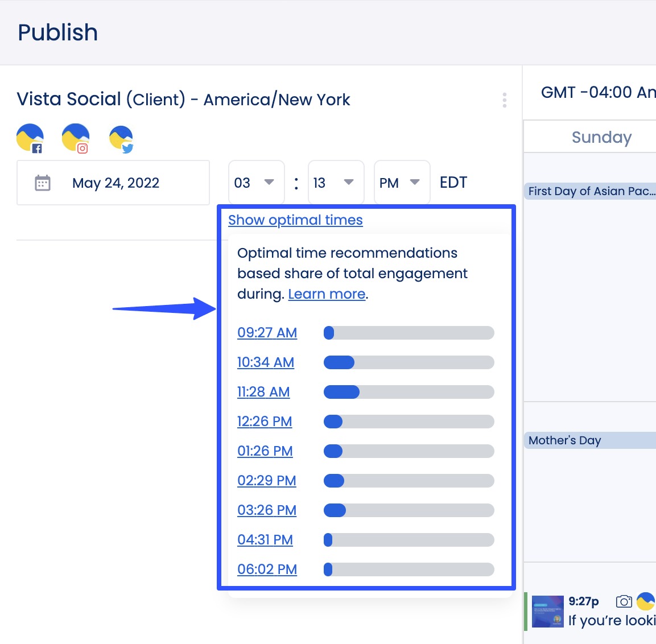Expand the AM/PM selector
The width and height of the screenshot is (656, 644).
coord(401,183)
